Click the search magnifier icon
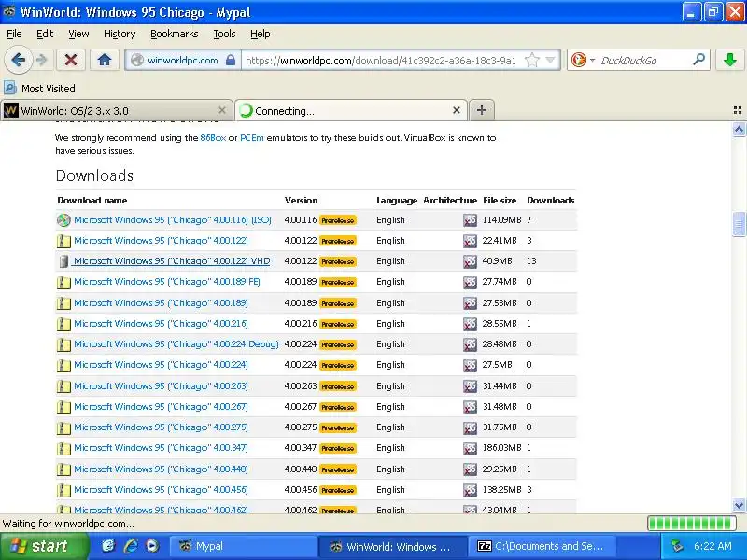Viewport: 747px width, 560px height. [x=698, y=60]
